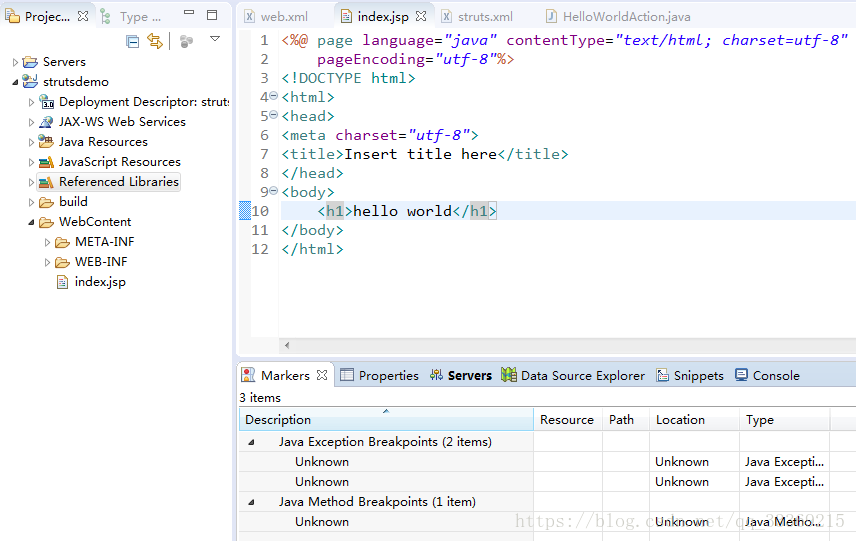Click Referenced Libraries icon

pyautogui.click(x=46, y=182)
